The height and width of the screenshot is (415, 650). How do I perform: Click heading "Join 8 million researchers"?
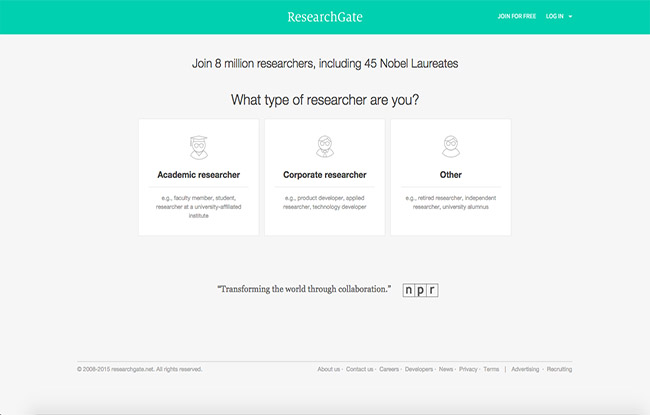click(x=325, y=63)
